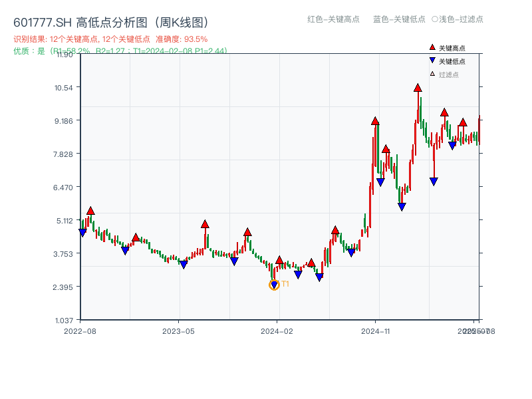The height and width of the screenshot is (399, 532).
Task: Click the 2024-11 x-axis label
Action: click(x=375, y=331)
